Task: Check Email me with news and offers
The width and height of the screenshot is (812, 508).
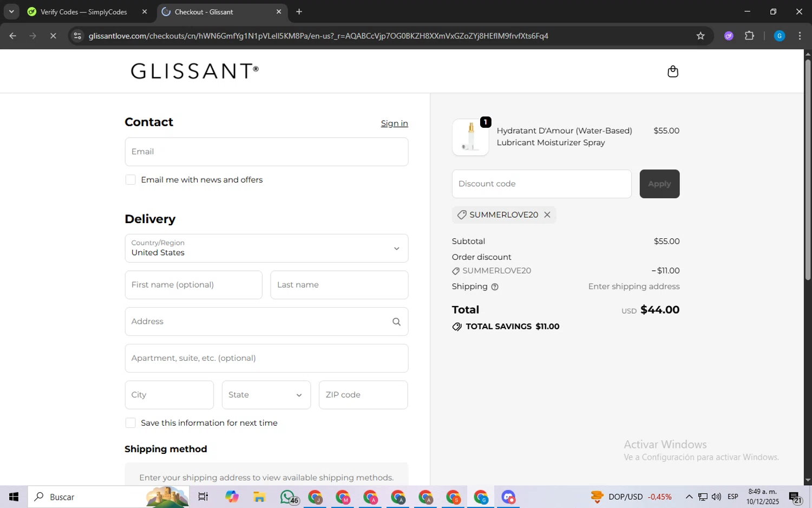Action: (x=130, y=180)
